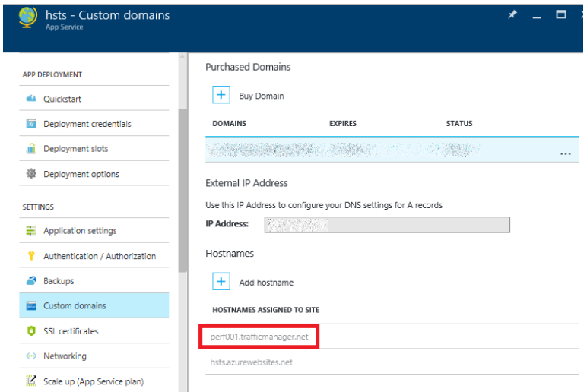Open the Networking settings menu item
The width and height of the screenshot is (587, 392).
(x=65, y=356)
